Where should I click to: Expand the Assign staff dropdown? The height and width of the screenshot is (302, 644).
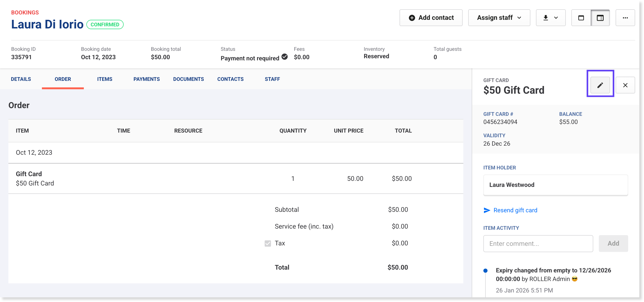499,18
